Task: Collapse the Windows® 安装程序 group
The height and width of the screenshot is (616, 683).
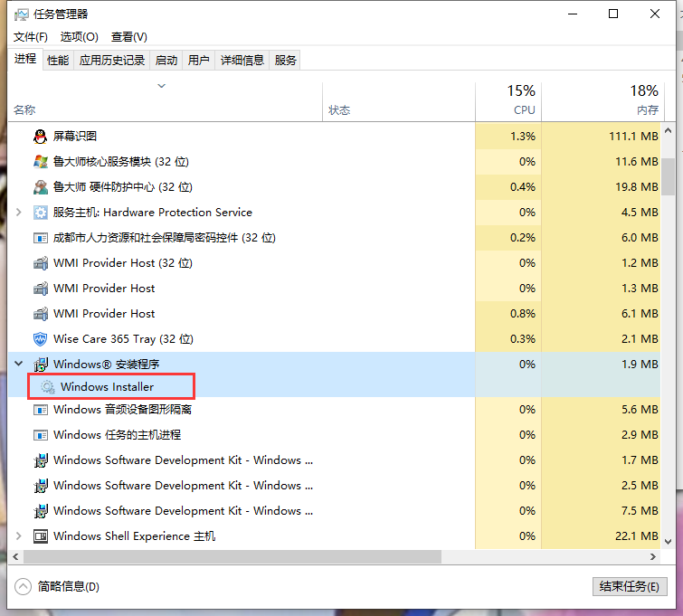Action: click(x=18, y=364)
